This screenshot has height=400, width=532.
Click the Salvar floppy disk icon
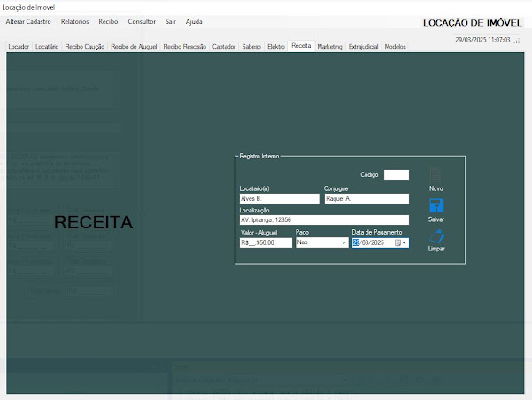(436, 205)
